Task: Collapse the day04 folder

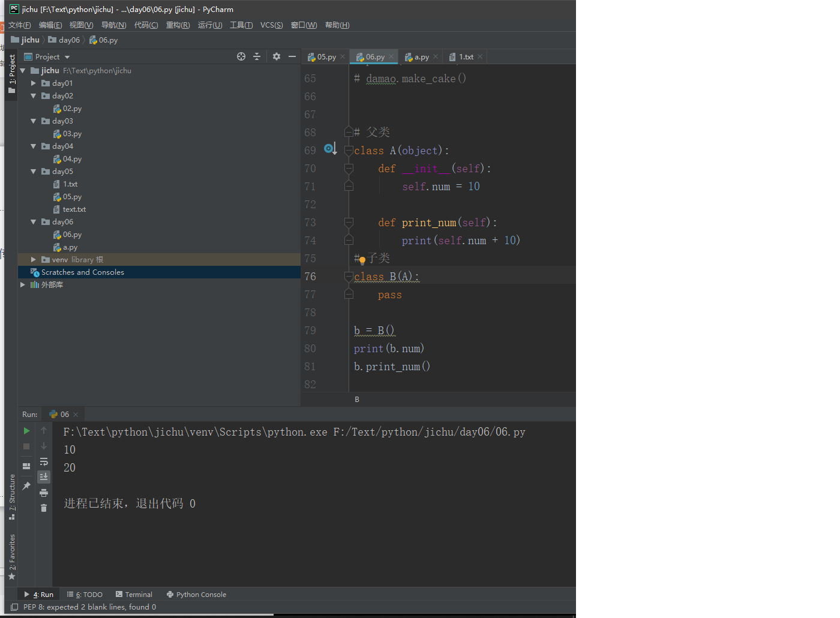Action: [34, 146]
